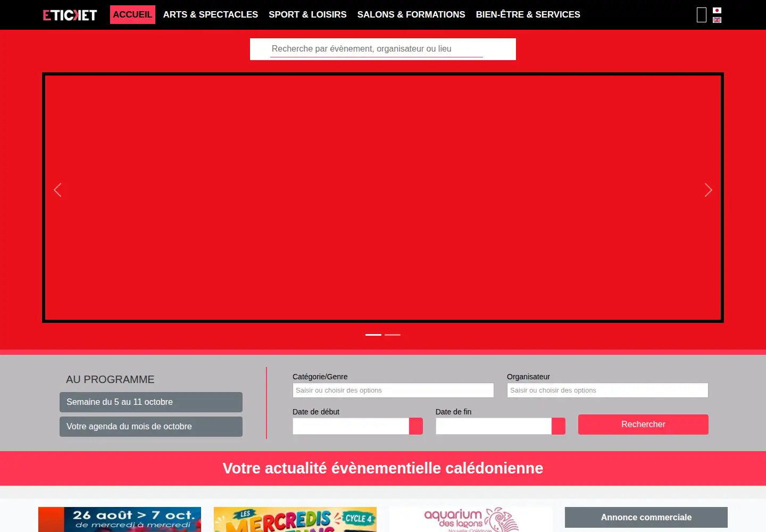Open the Salons & Formations menu

point(411,15)
